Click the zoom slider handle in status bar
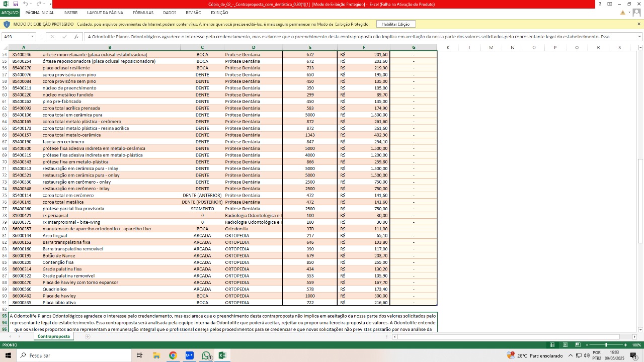This screenshot has width=644, height=362. tap(606, 345)
